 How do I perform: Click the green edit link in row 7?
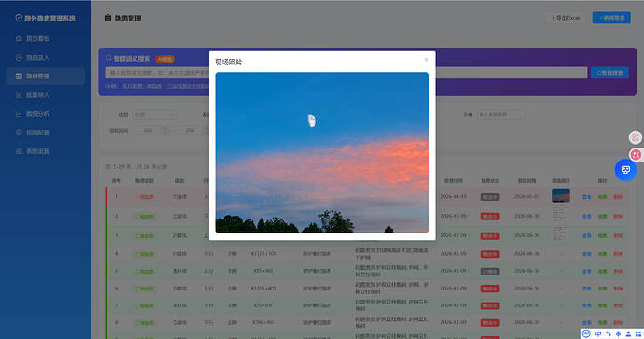point(602,305)
